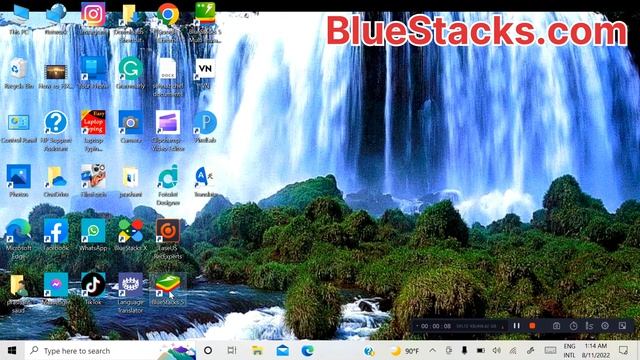The image size is (640, 360).
Task: Open battery status in system tray
Action: pyautogui.click(x=481, y=350)
